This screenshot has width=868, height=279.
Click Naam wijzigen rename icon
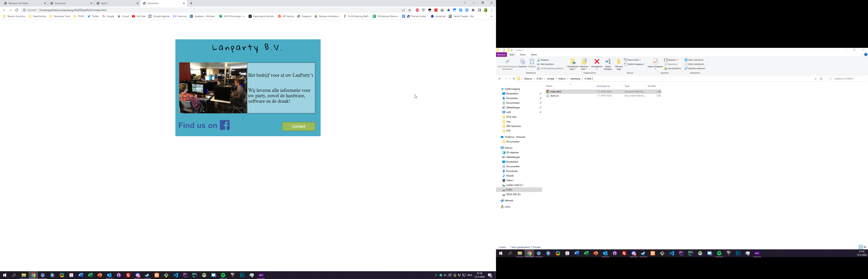click(x=608, y=62)
